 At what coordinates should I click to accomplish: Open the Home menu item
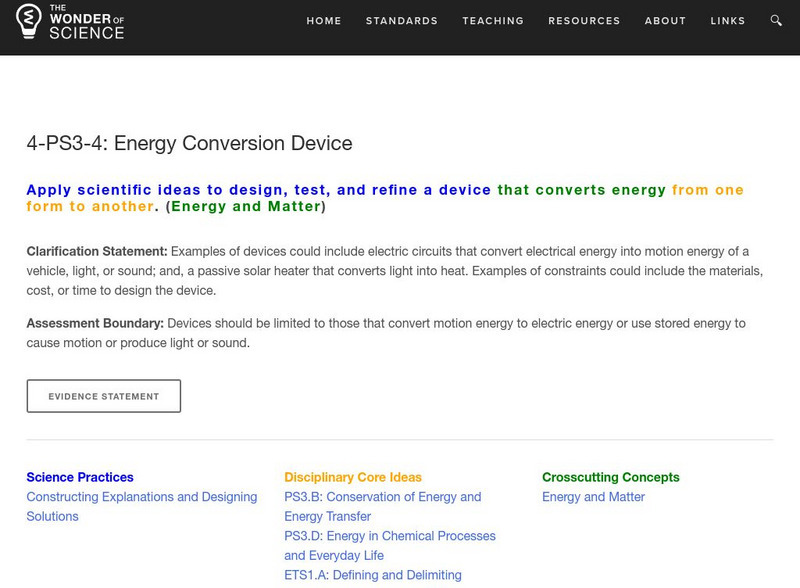324,21
